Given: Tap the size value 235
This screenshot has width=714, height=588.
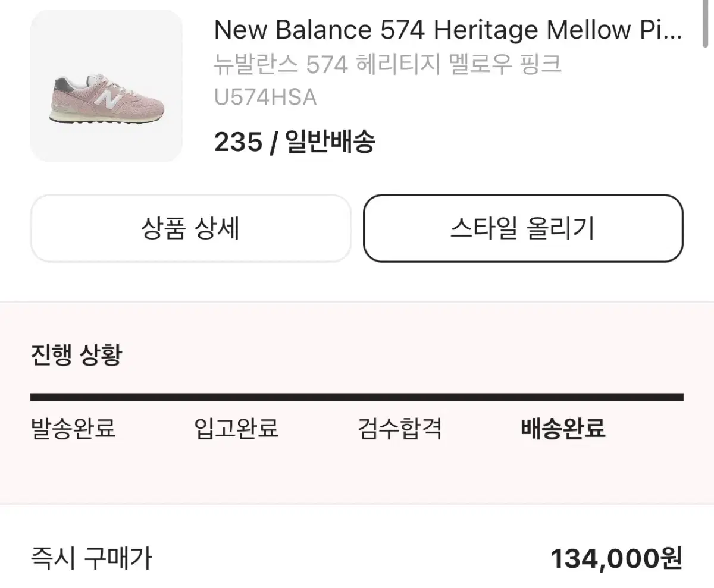Looking at the screenshot, I should [x=238, y=142].
